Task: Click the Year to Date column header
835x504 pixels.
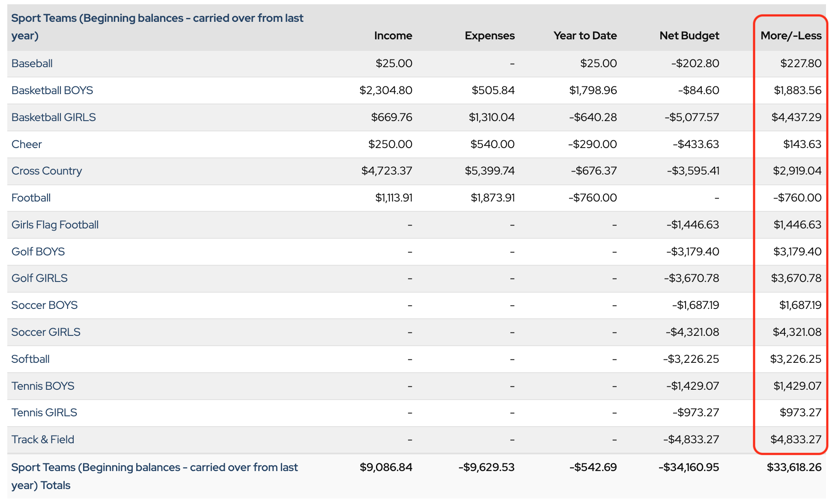Action: (x=585, y=36)
